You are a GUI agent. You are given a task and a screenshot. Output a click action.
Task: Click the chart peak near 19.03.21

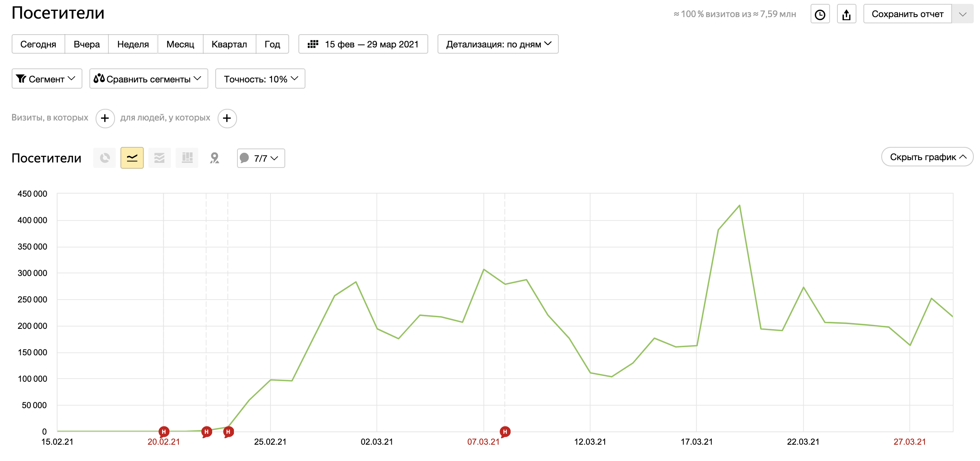pos(739,206)
